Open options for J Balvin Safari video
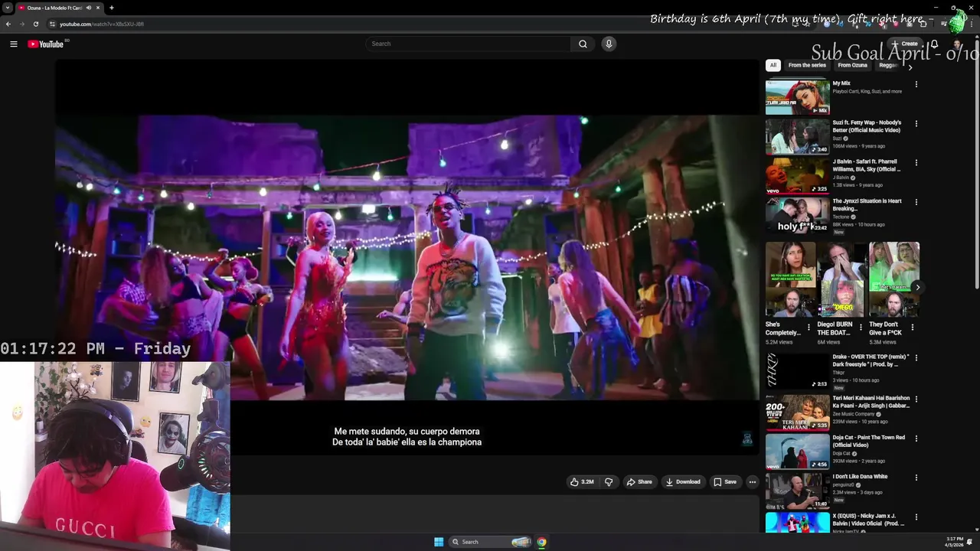 coord(916,162)
